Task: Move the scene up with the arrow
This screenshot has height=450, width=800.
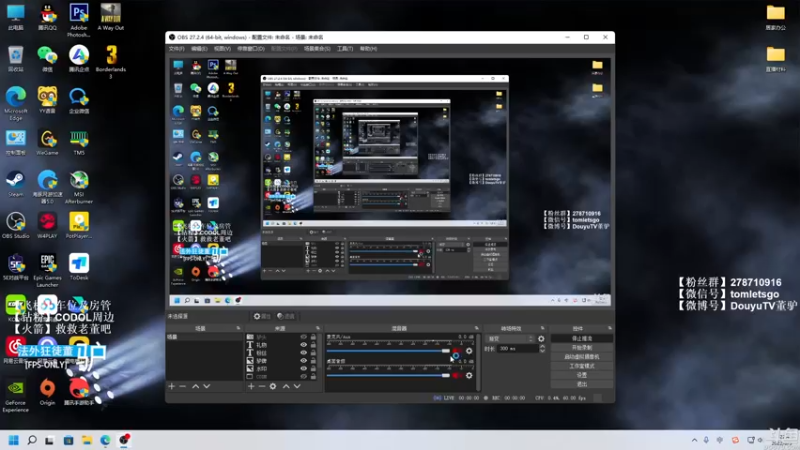Action: (x=195, y=386)
